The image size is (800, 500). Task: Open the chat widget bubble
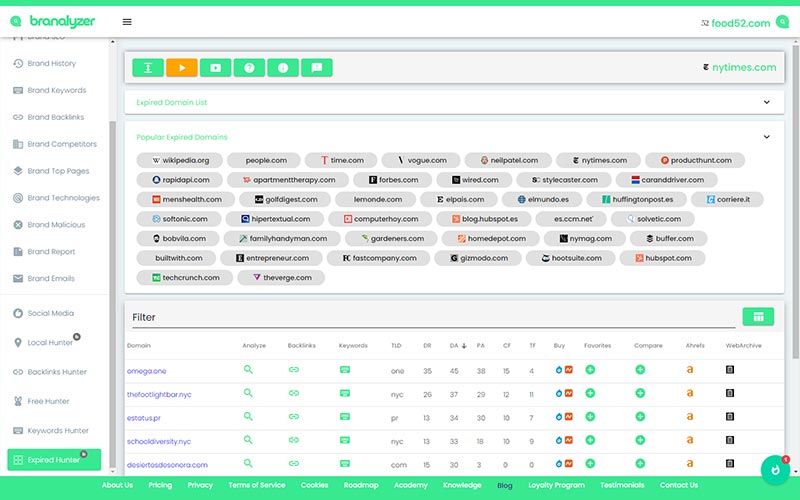[x=775, y=469]
